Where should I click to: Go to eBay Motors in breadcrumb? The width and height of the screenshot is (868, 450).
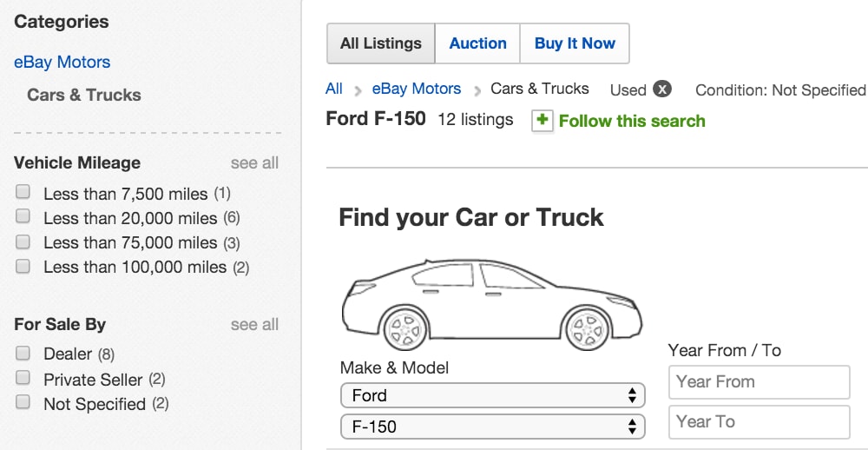(417, 89)
